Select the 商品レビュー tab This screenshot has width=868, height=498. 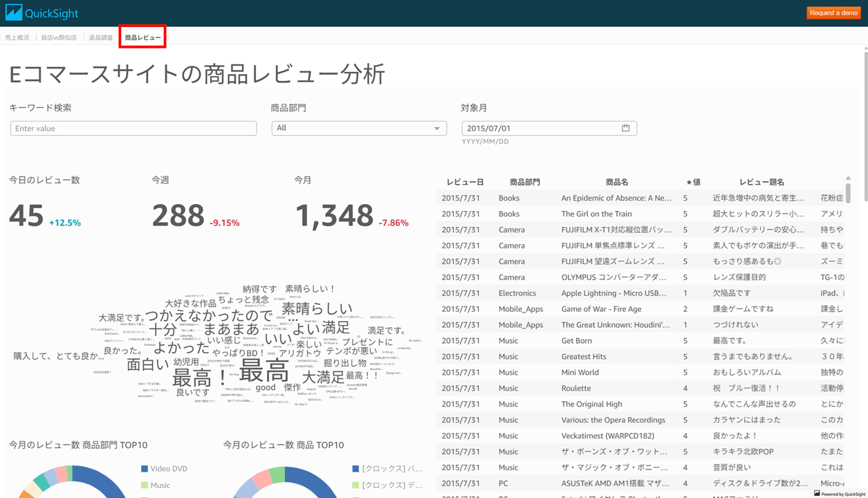pos(142,37)
